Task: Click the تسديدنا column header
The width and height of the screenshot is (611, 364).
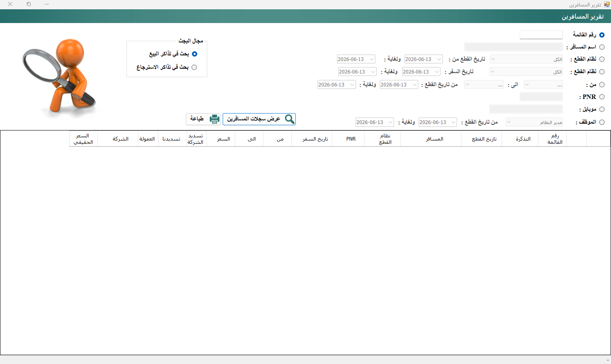Action: point(172,139)
